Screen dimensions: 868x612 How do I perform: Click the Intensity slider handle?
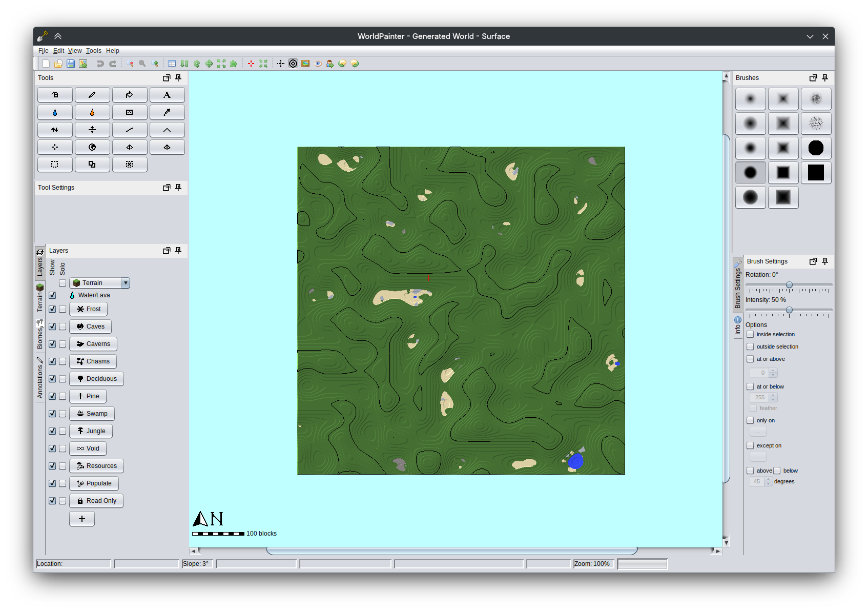pyautogui.click(x=789, y=310)
